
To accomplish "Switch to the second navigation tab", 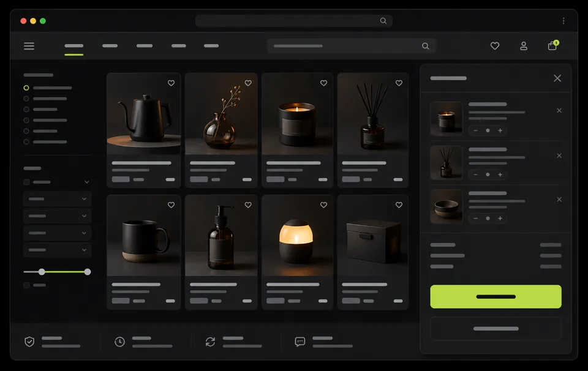I will 110,46.
